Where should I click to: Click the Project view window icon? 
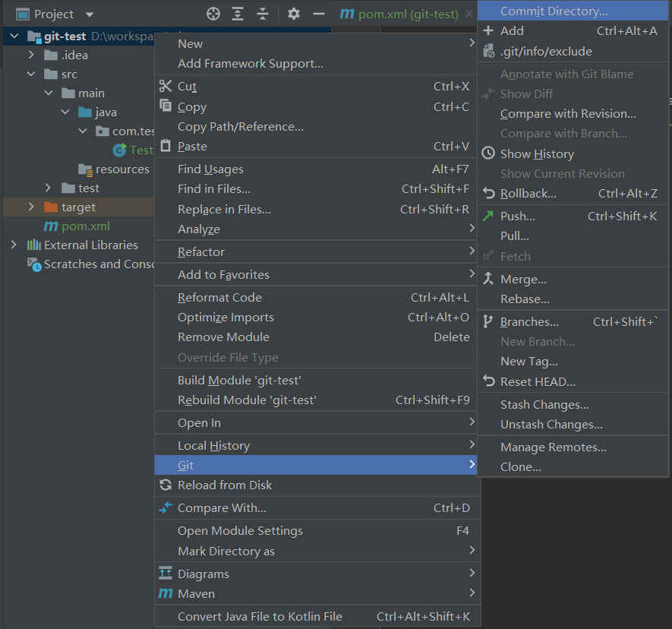[x=22, y=14]
